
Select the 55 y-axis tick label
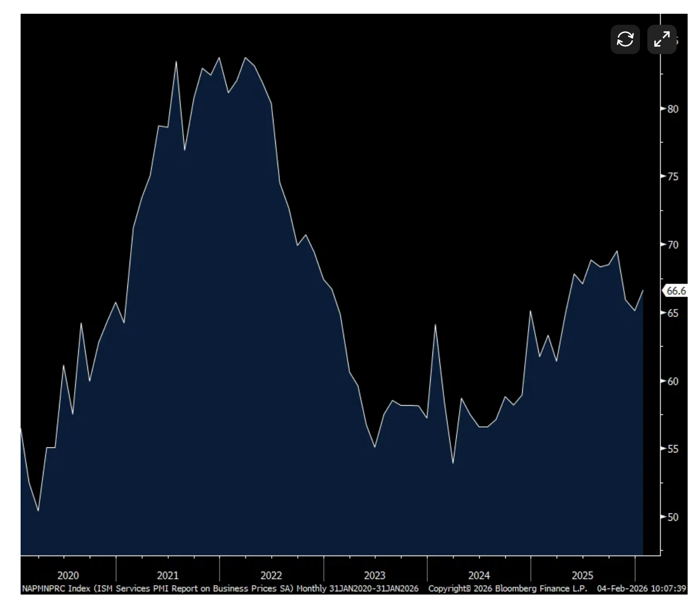point(673,449)
